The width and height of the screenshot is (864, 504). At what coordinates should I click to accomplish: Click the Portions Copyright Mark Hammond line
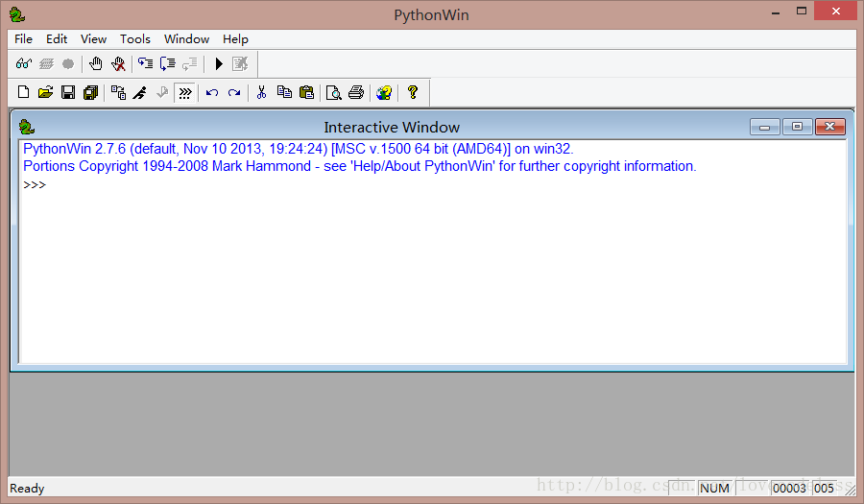359,166
